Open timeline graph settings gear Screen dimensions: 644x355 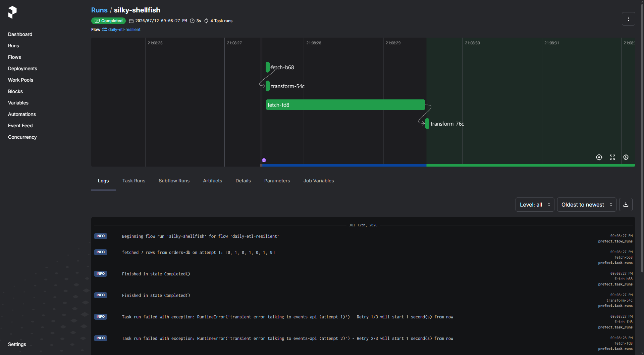(626, 157)
